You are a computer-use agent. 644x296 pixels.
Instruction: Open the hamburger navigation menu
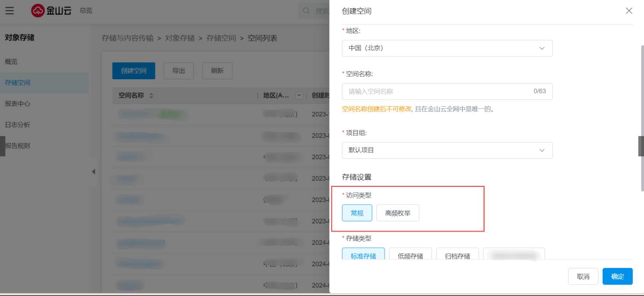tap(10, 11)
